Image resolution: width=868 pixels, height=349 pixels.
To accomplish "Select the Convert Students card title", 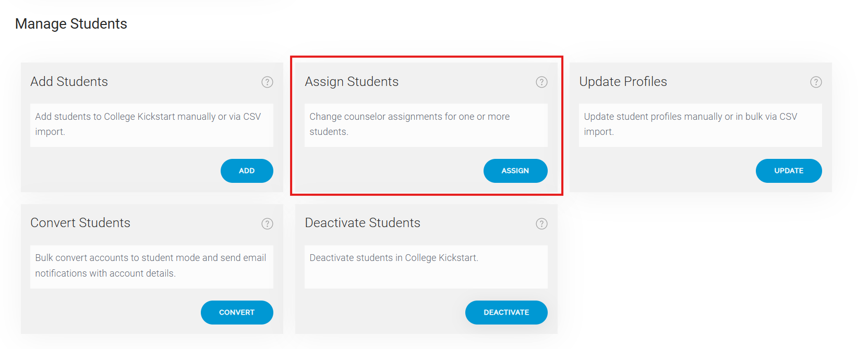I will pyautogui.click(x=80, y=223).
